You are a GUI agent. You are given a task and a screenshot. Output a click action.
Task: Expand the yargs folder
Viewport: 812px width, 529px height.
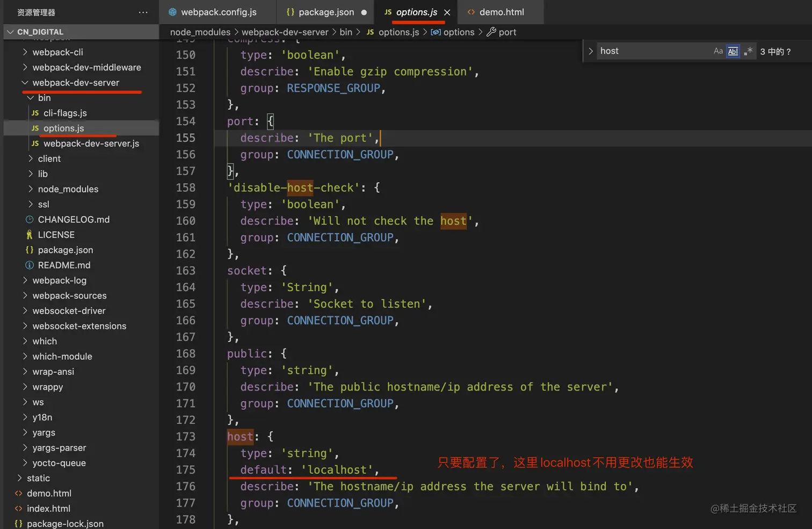click(44, 433)
